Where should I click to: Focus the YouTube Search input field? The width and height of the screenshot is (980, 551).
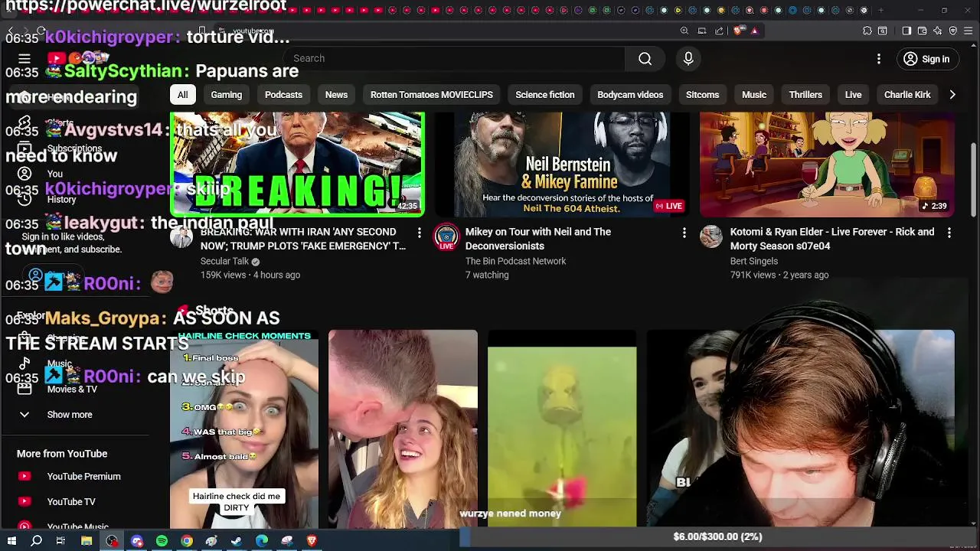[x=456, y=59]
